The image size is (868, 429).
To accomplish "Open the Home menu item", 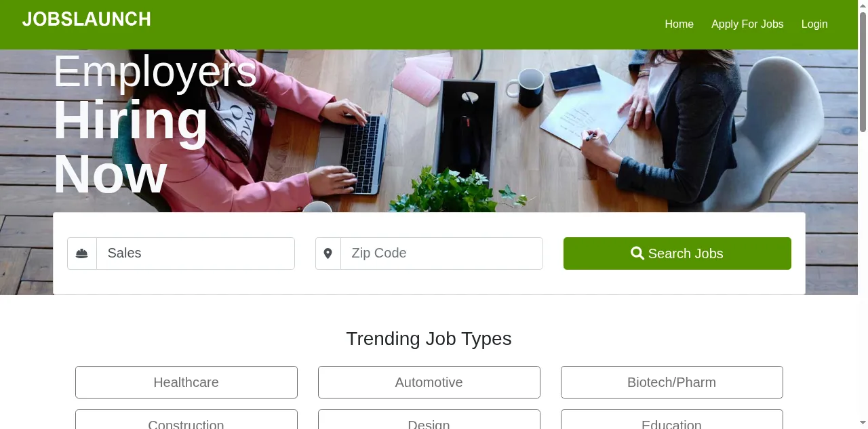I will point(679,24).
